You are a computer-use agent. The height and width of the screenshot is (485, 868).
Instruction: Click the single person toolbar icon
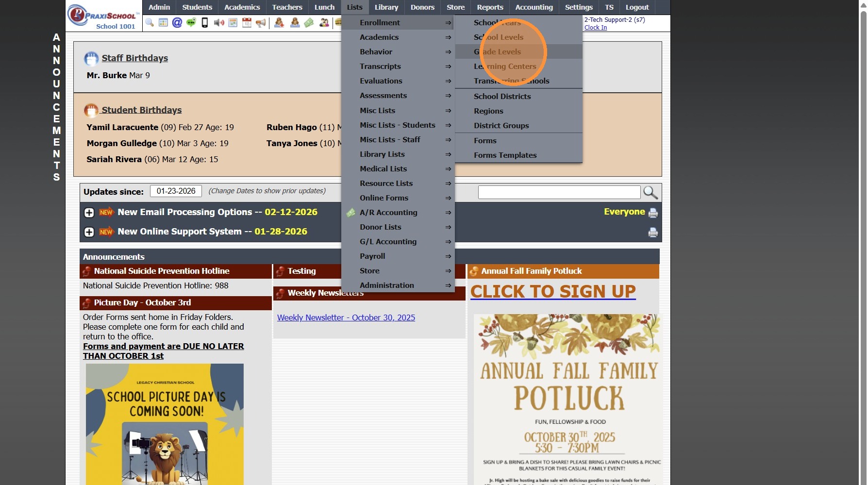[295, 22]
